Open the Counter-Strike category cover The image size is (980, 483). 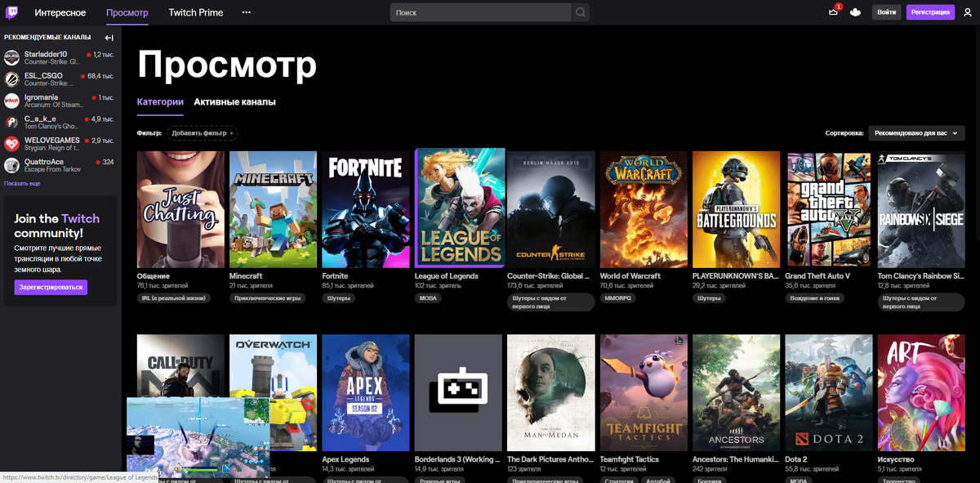point(550,209)
